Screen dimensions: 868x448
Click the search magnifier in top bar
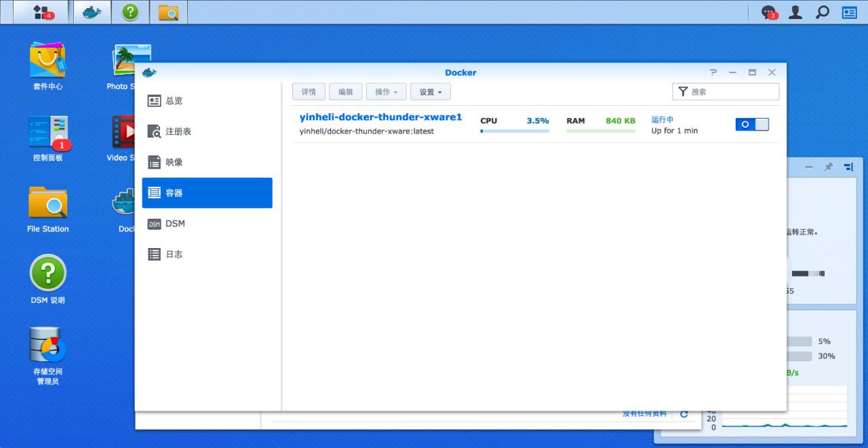823,12
